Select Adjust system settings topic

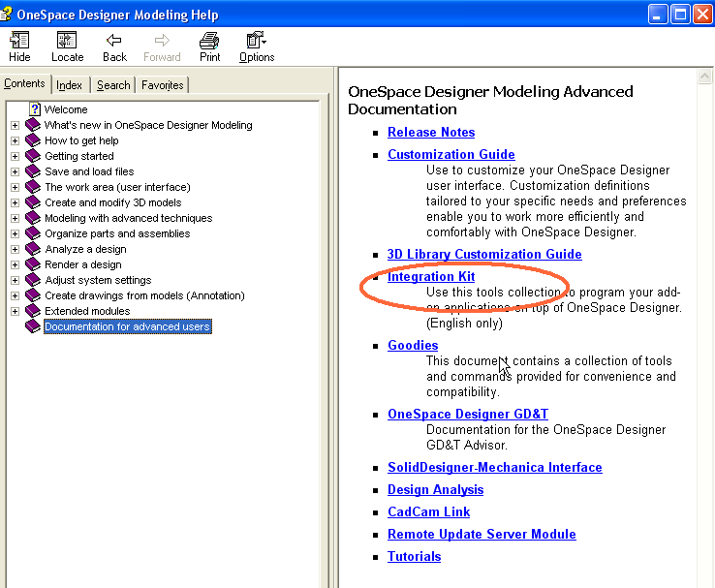point(98,280)
